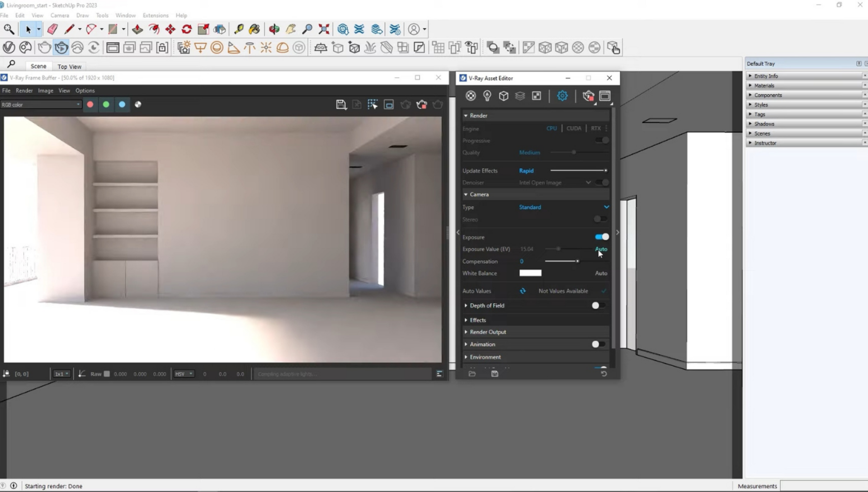Toggle the Exposure switch on
The width and height of the screenshot is (868, 492).
pyautogui.click(x=602, y=236)
